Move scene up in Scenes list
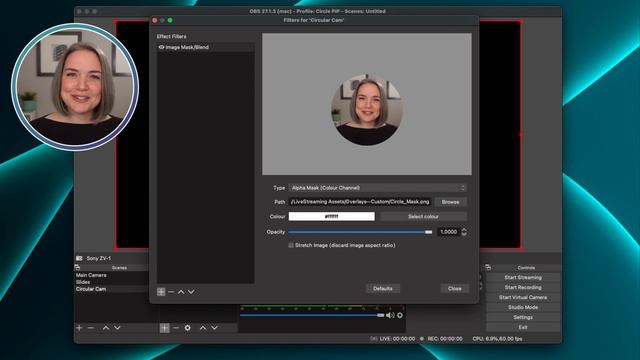Viewport: 640px width, 360px height. pos(106,328)
